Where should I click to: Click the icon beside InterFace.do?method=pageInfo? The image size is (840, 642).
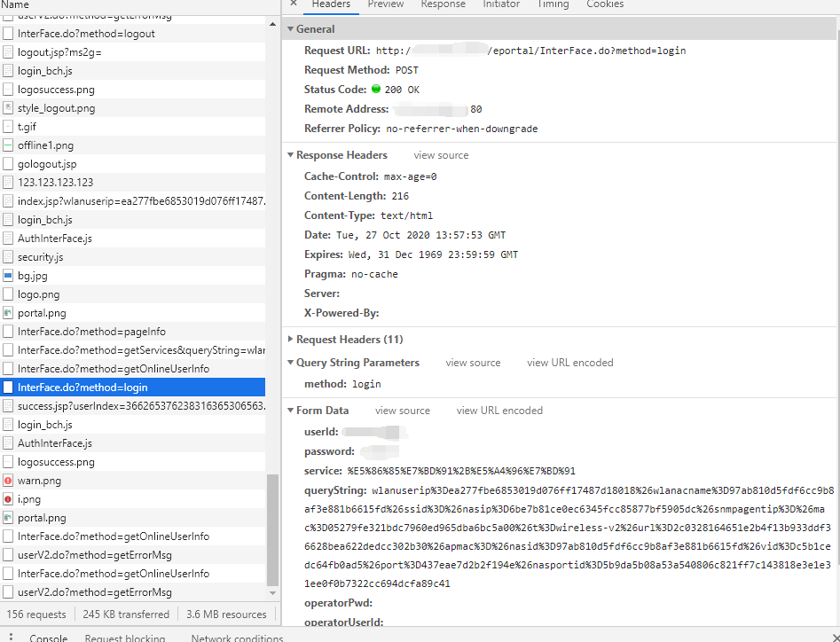click(7, 332)
